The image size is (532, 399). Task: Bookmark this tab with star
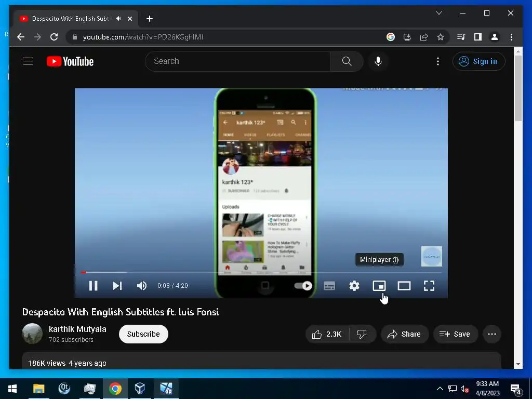coord(441,37)
